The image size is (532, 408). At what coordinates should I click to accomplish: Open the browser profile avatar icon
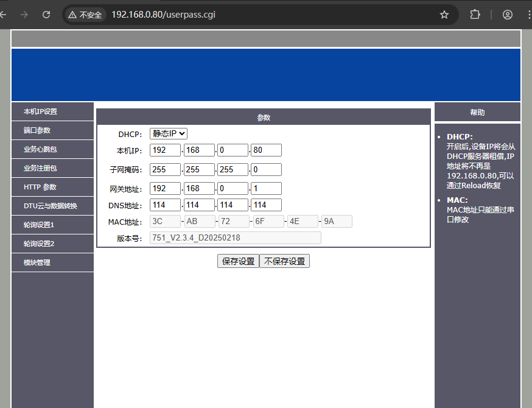(507, 15)
